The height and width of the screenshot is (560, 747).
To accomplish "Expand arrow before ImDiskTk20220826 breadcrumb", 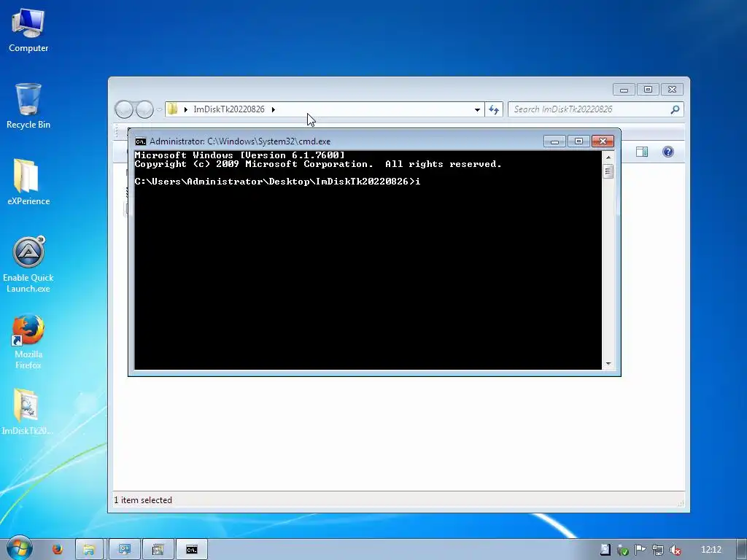I will click(186, 109).
